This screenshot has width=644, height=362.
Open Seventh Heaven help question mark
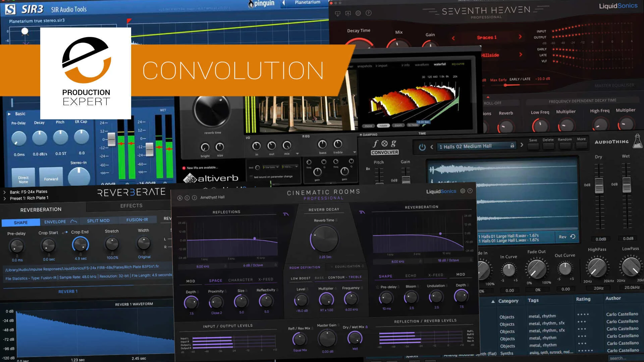pos(368,13)
